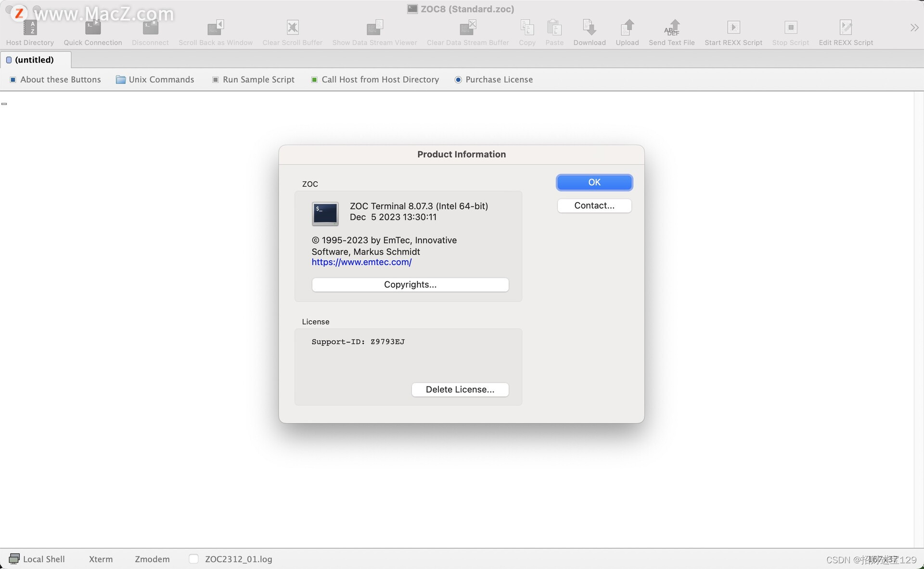Click the ZOC8 (Standard.zoc) window title

467,9
